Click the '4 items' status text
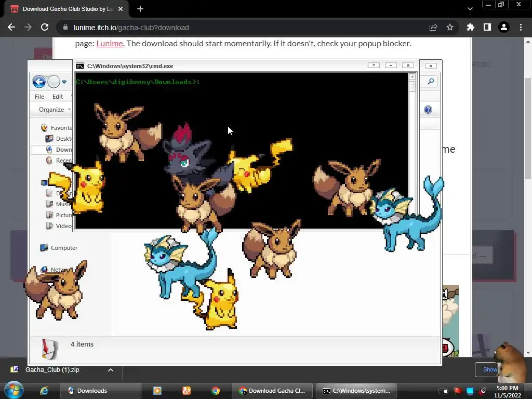Image resolution: width=532 pixels, height=399 pixels. click(82, 344)
